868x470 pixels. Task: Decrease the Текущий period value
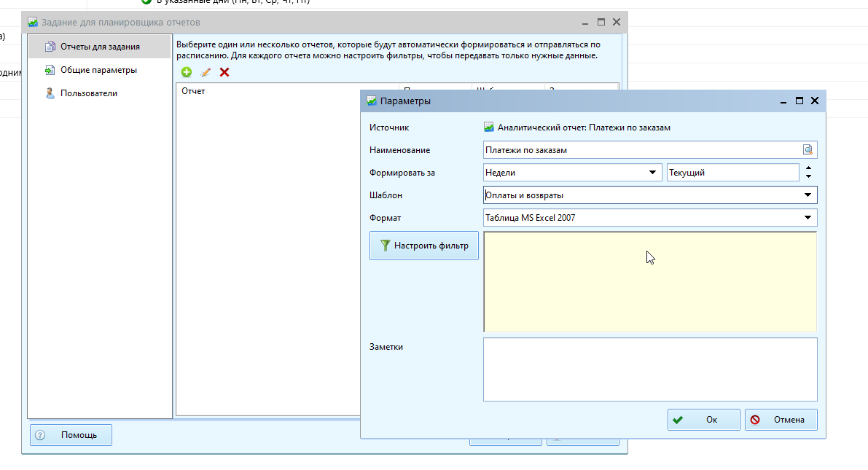point(809,176)
